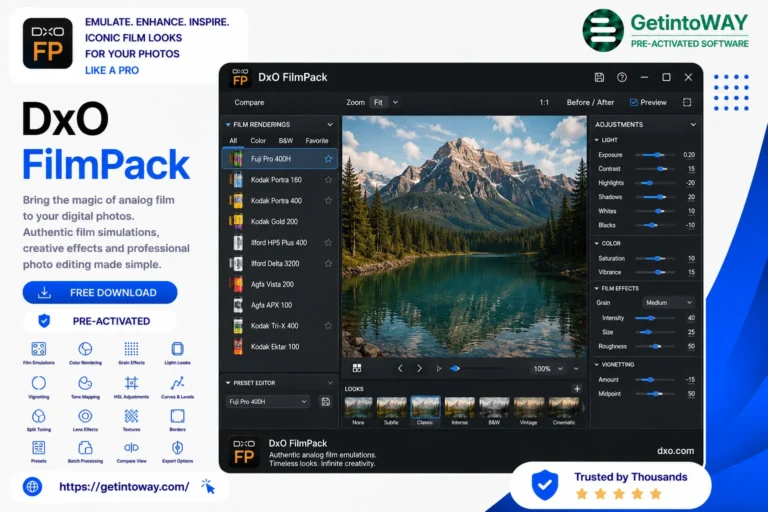The width and height of the screenshot is (768, 512).
Task: Add a new look with plus icon
Action: tap(577, 389)
